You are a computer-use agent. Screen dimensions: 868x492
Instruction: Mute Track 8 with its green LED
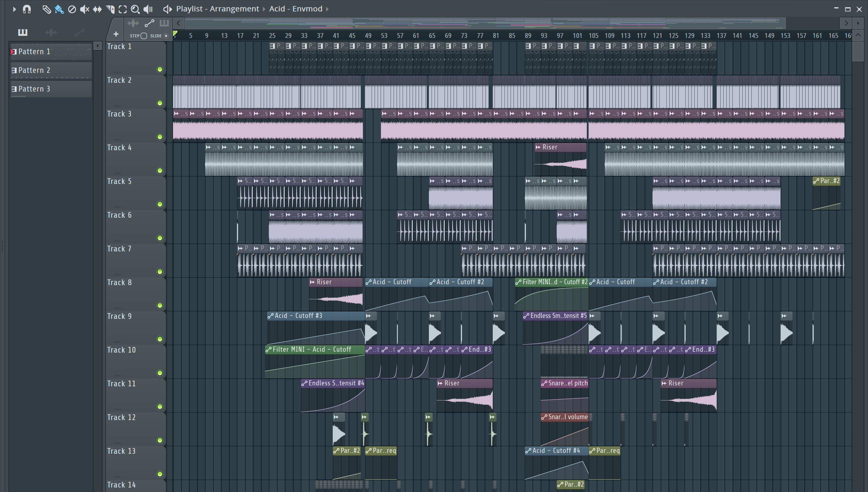point(160,306)
